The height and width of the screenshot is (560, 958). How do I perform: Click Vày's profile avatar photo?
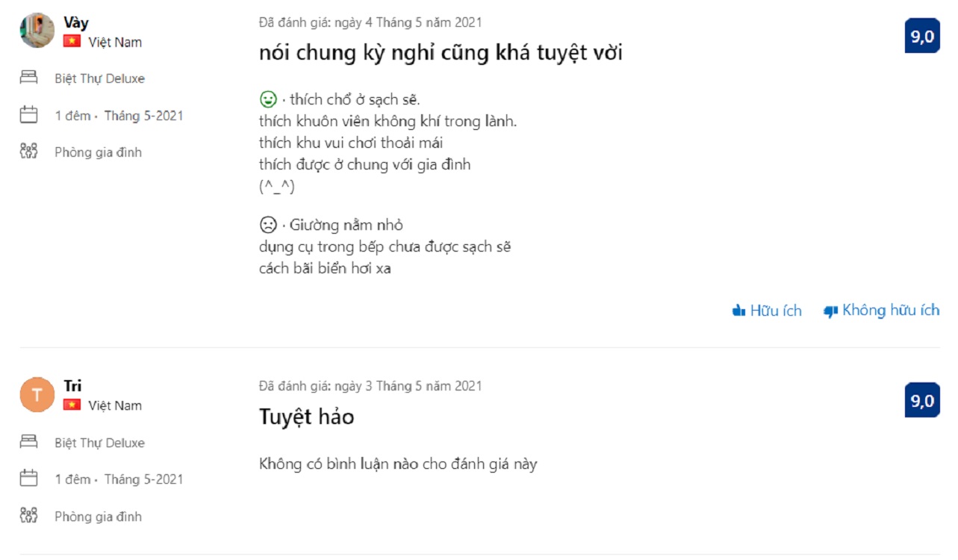pyautogui.click(x=37, y=31)
